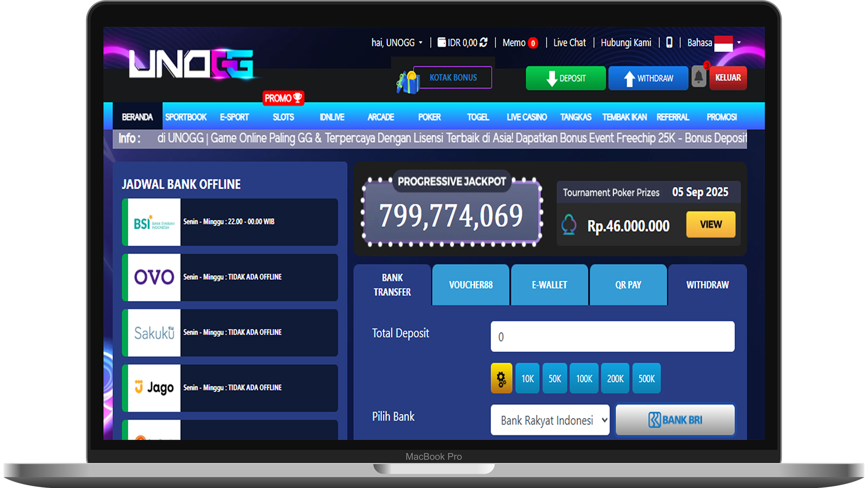868x488 pixels.
Task: Click the green DEPOSIT button
Action: coord(566,78)
